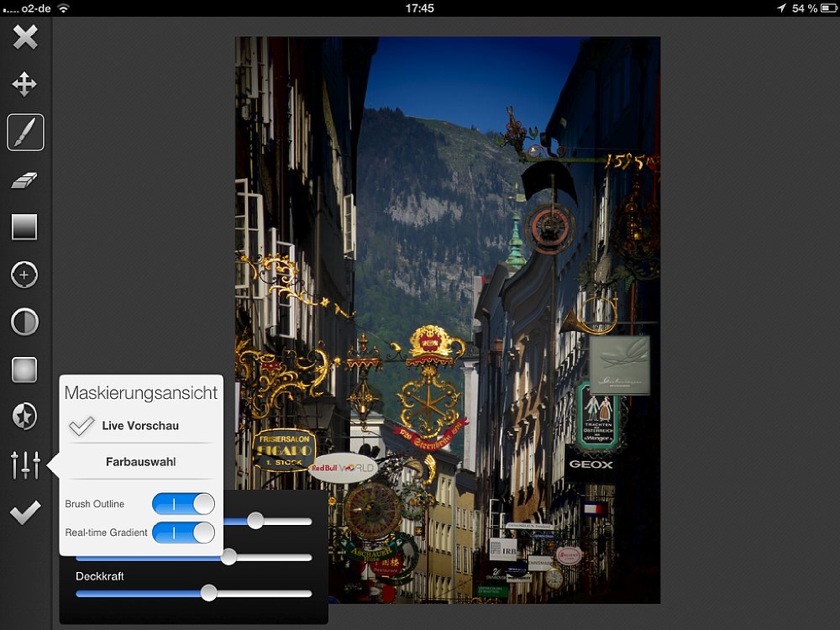Tap the plain gray rounded square icon
Viewport: 840px width, 630px height.
(24, 370)
